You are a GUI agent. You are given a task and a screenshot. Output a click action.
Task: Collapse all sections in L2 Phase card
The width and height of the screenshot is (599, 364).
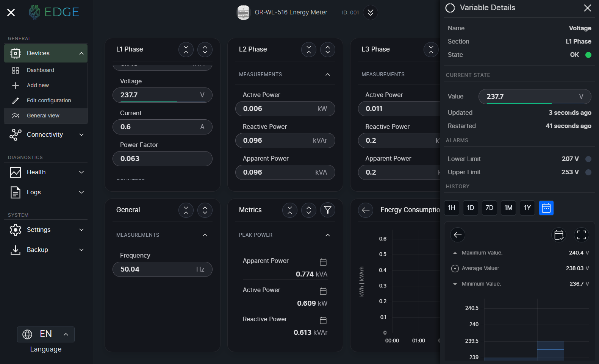tap(309, 50)
